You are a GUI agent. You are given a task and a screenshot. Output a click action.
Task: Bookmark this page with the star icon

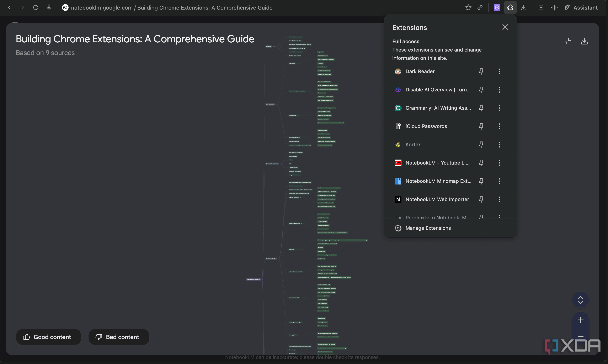point(468,8)
